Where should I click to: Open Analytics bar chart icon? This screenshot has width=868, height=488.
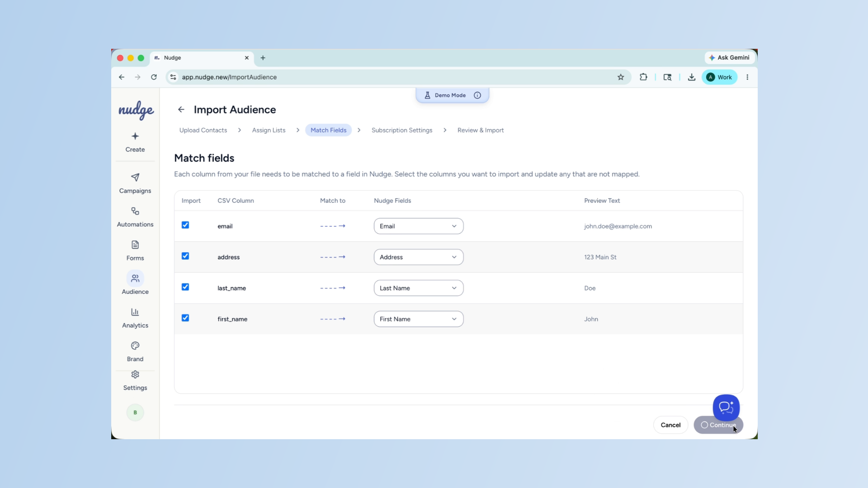tap(135, 312)
